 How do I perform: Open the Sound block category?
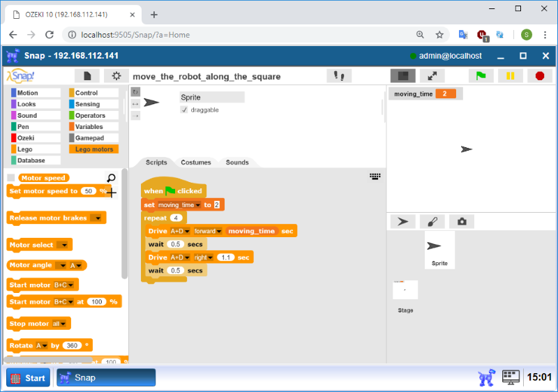tap(36, 115)
